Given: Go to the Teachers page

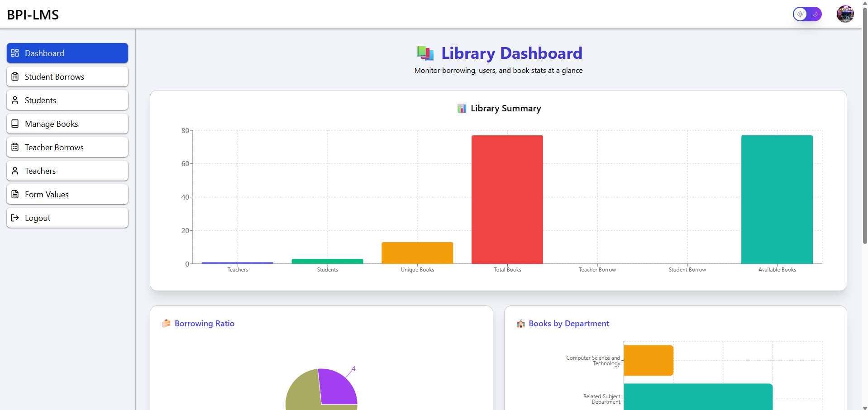Looking at the screenshot, I should point(67,171).
